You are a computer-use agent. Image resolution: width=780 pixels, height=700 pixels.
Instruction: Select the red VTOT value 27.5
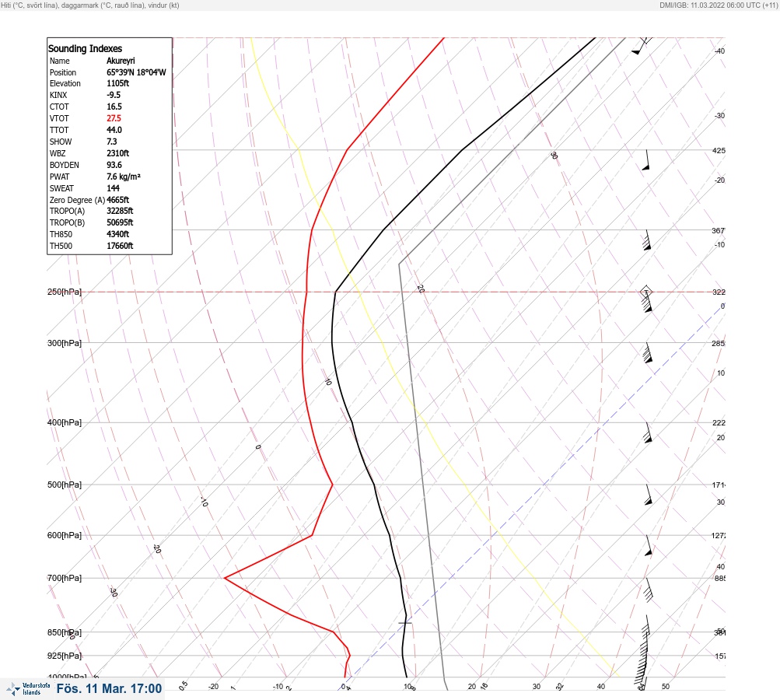114,118
